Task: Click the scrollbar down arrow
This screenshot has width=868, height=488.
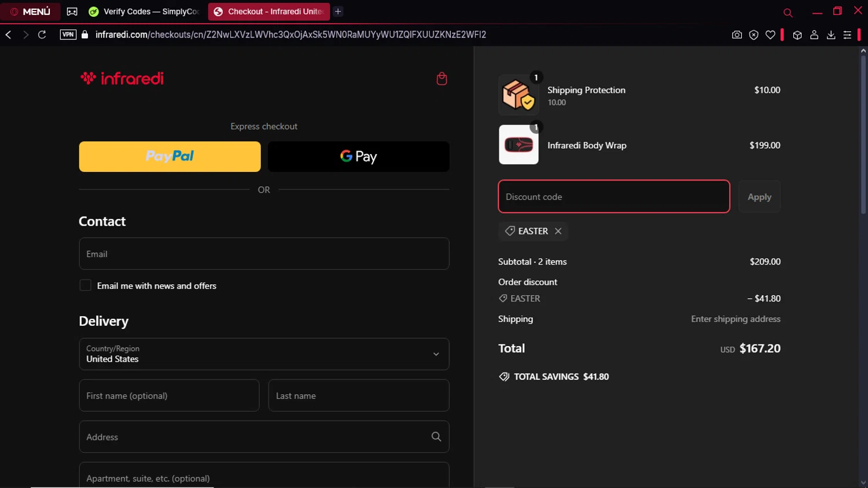Action: 863,483
